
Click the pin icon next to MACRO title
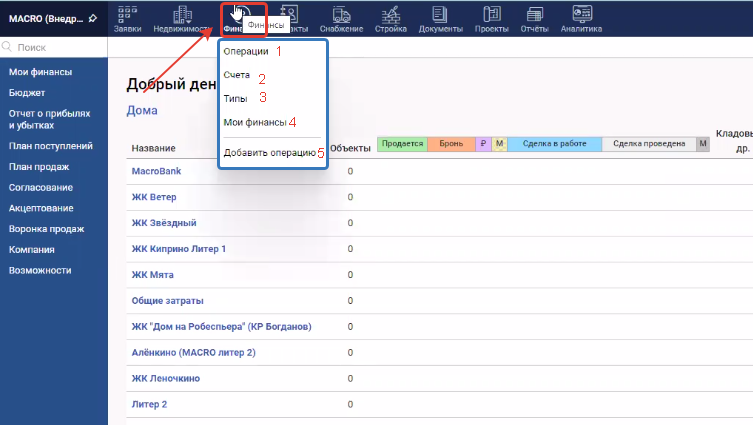[92, 18]
